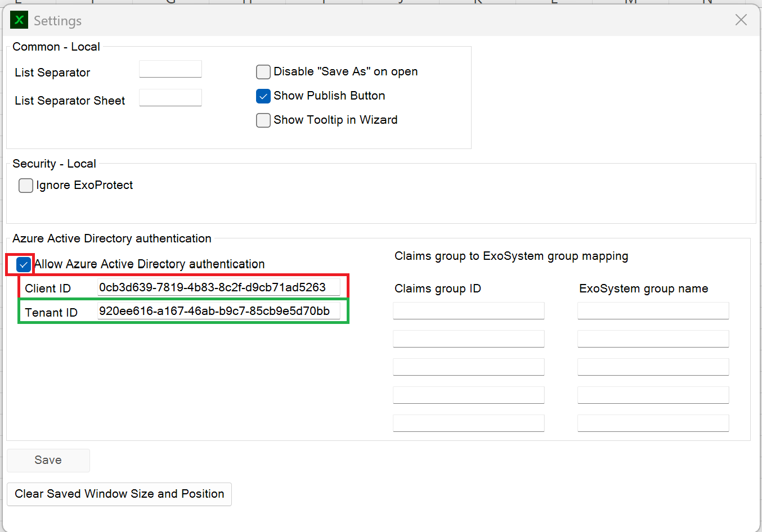Screen dimensions: 762x532
Task: Select the second ExoSystem group name field
Action: pos(653,339)
